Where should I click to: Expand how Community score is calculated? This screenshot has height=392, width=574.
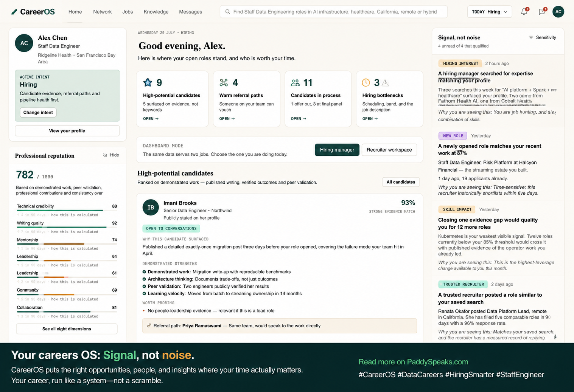75,299
